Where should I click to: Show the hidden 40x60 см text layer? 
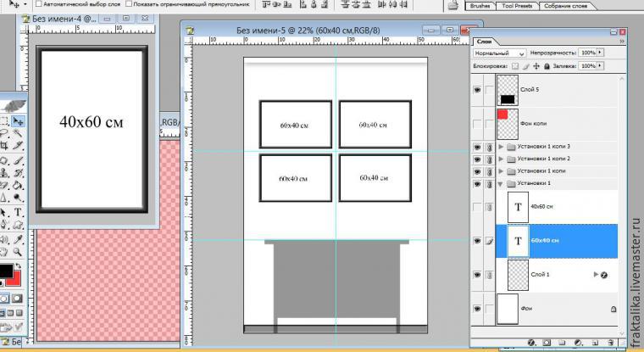point(477,206)
